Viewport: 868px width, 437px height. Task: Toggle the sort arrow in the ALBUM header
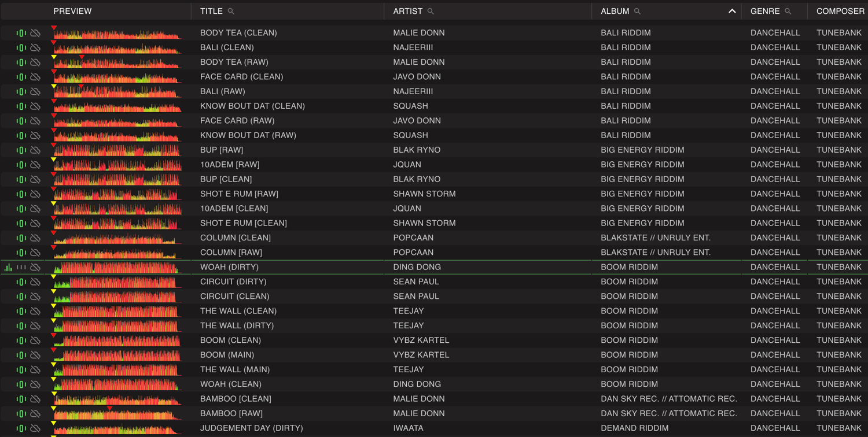coord(732,12)
